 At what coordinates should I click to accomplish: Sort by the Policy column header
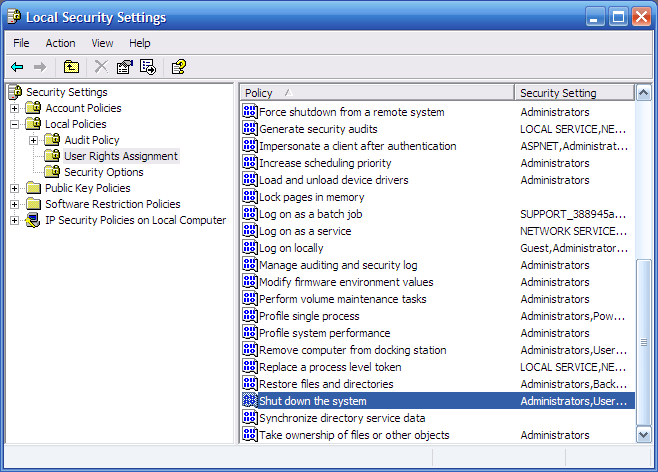click(x=377, y=93)
